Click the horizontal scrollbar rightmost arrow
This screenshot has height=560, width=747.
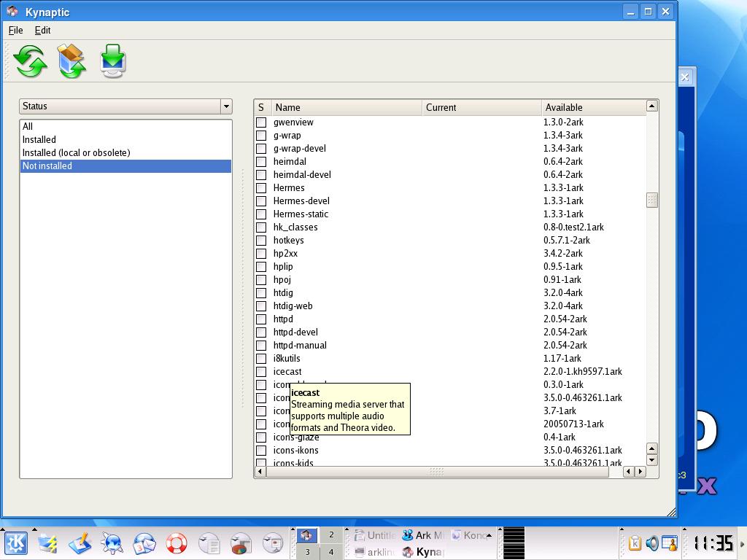[x=640, y=472]
